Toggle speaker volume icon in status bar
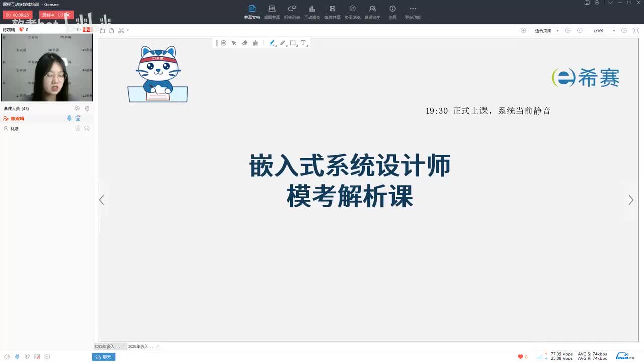 click(7, 357)
